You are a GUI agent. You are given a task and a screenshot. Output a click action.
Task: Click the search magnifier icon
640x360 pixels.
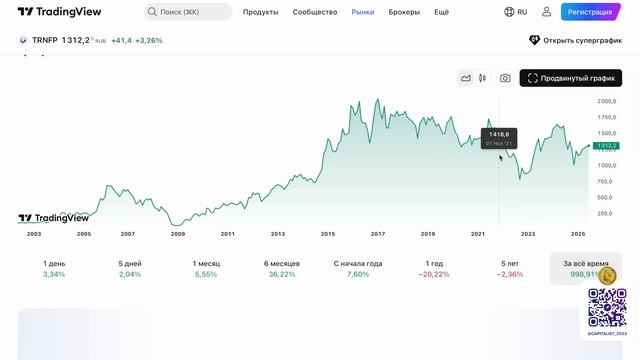[x=152, y=12]
